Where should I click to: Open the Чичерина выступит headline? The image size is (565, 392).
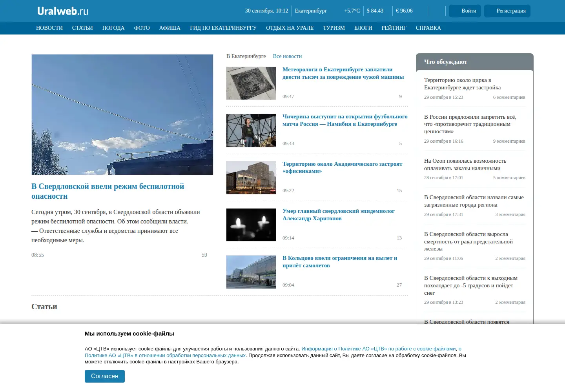point(345,120)
